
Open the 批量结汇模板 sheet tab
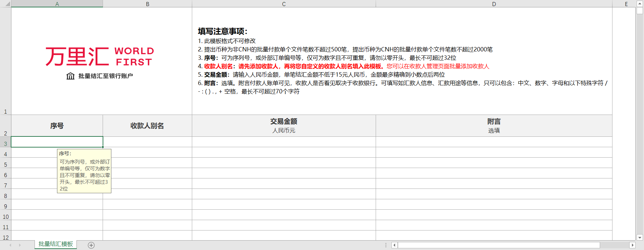coord(56,244)
